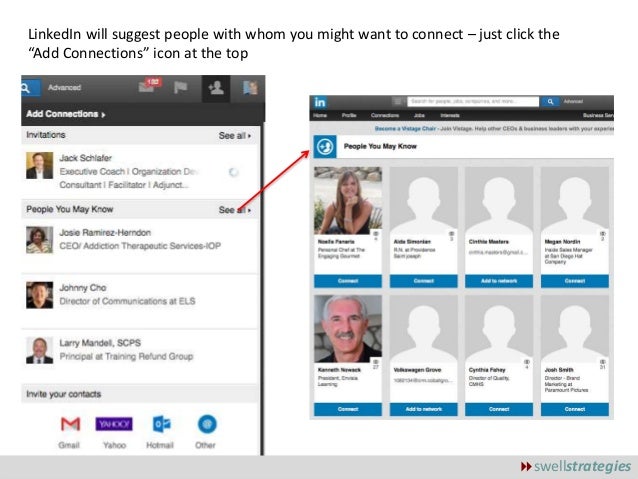This screenshot has height=479, width=638.
Task: Click the Become a Vistage Chair ad link
Action: [x=405, y=129]
